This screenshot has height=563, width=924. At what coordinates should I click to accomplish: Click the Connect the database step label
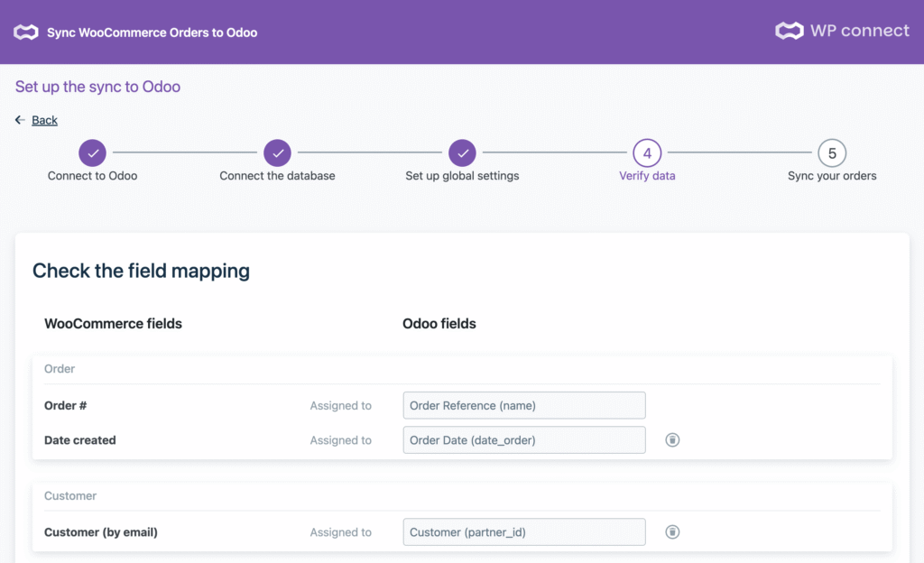277,176
